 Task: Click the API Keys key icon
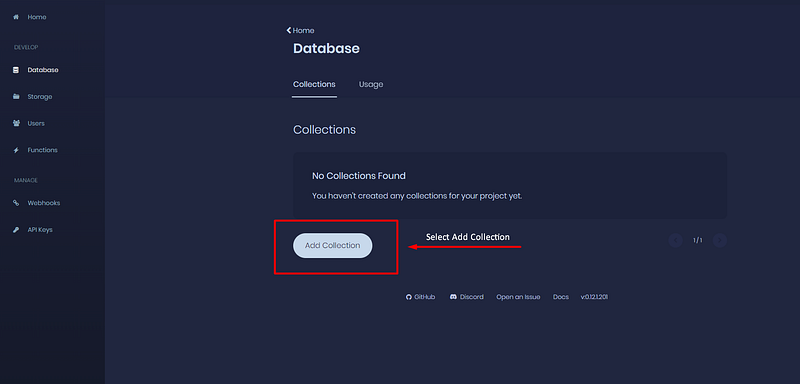(x=16, y=229)
